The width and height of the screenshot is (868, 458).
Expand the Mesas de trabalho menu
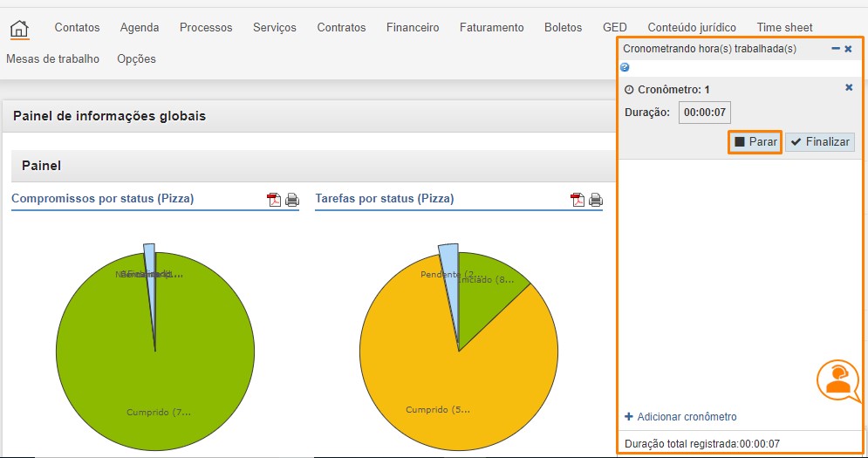pyautogui.click(x=52, y=59)
